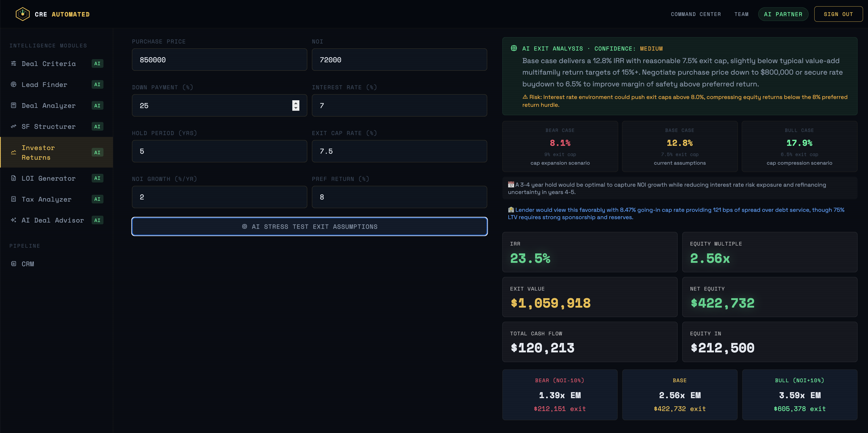Click the Equity Multiple 2.56x value
The width and height of the screenshot is (868, 433).
pyautogui.click(x=710, y=258)
